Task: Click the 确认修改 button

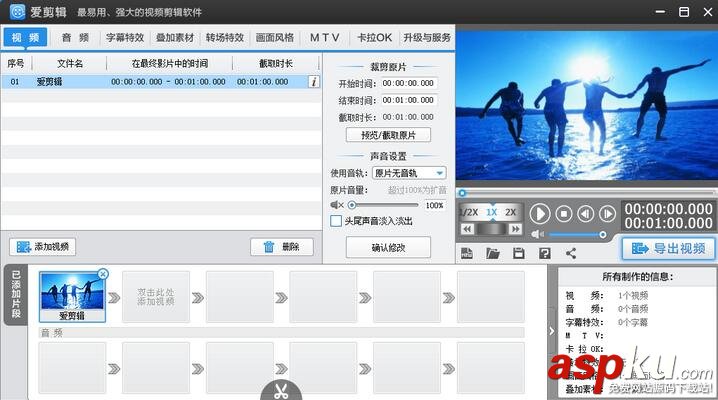Action: [x=388, y=248]
